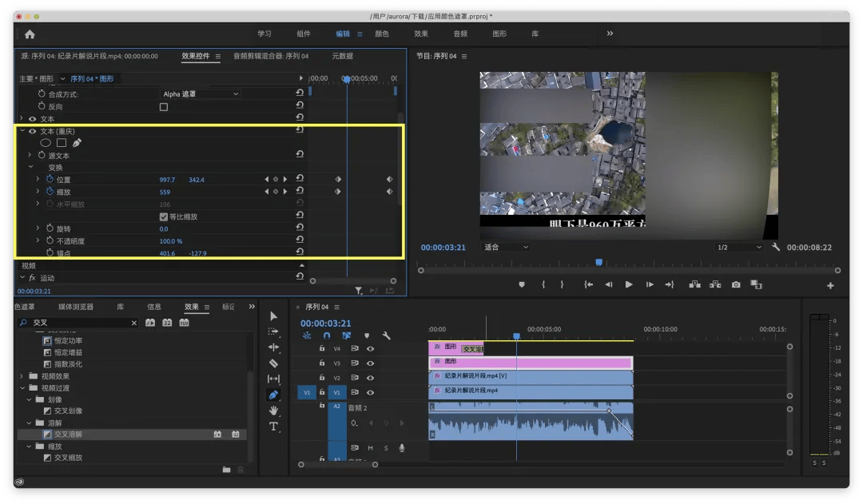Add marker in the Program monitor
This screenshot has height=504, width=863.
(522, 284)
